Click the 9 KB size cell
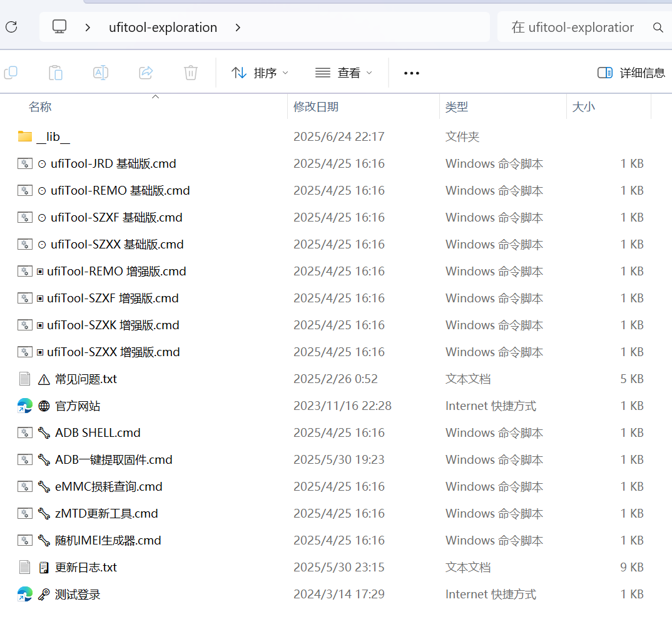Screen dimensions: 672x624 pyautogui.click(x=632, y=567)
